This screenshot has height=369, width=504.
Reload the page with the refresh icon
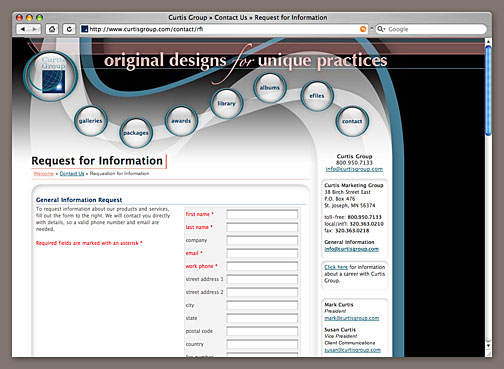tap(69, 29)
